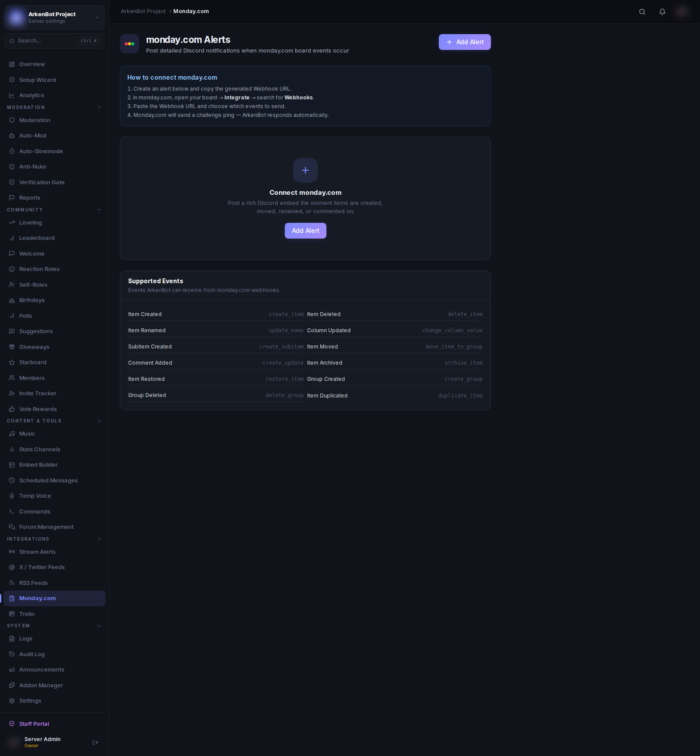Click the Commands terminal icon
700x756 pixels.
(12, 512)
